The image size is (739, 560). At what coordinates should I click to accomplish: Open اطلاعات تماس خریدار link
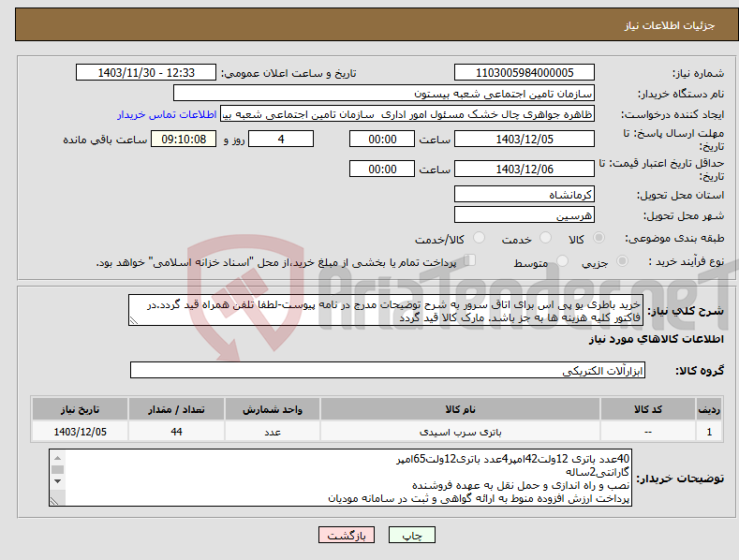(167, 114)
